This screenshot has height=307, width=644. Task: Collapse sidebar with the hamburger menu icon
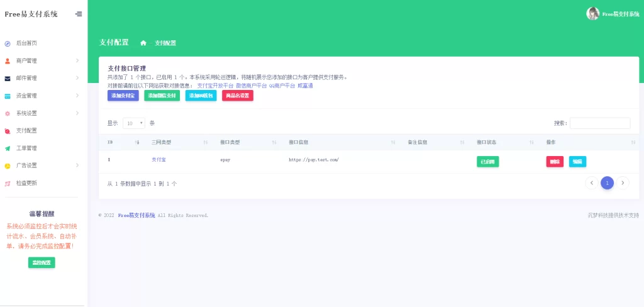click(x=79, y=14)
